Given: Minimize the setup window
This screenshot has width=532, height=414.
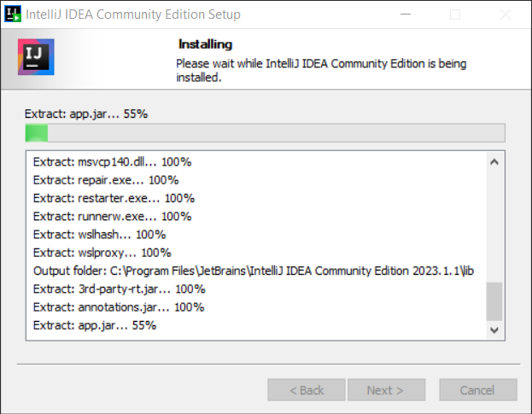Looking at the screenshot, I should pyautogui.click(x=414, y=15).
